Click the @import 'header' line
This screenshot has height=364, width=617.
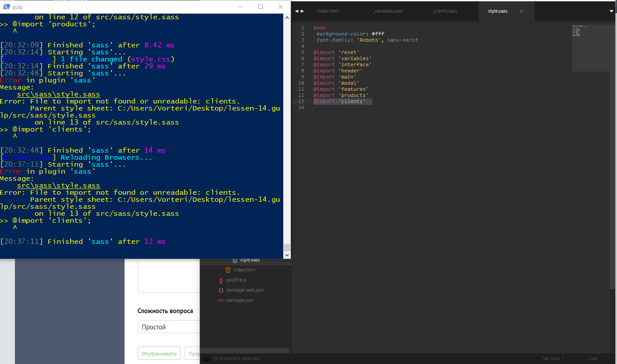click(338, 71)
